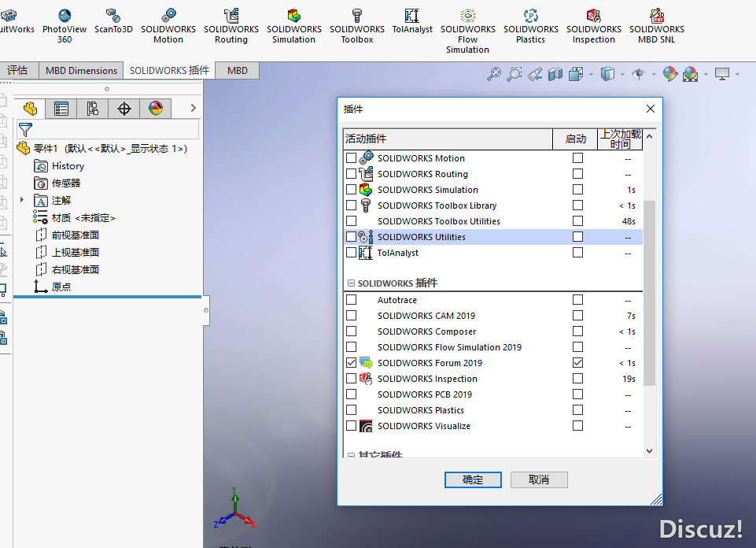Image resolution: width=756 pixels, height=548 pixels.
Task: Click the feature tree filter input field
Action: point(108,130)
